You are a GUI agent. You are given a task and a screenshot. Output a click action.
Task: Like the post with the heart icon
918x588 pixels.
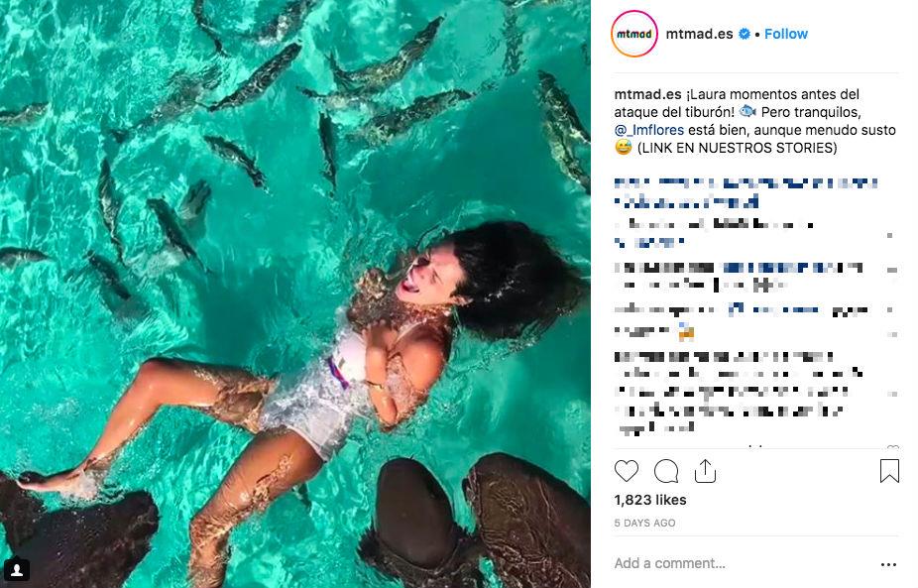[627, 471]
